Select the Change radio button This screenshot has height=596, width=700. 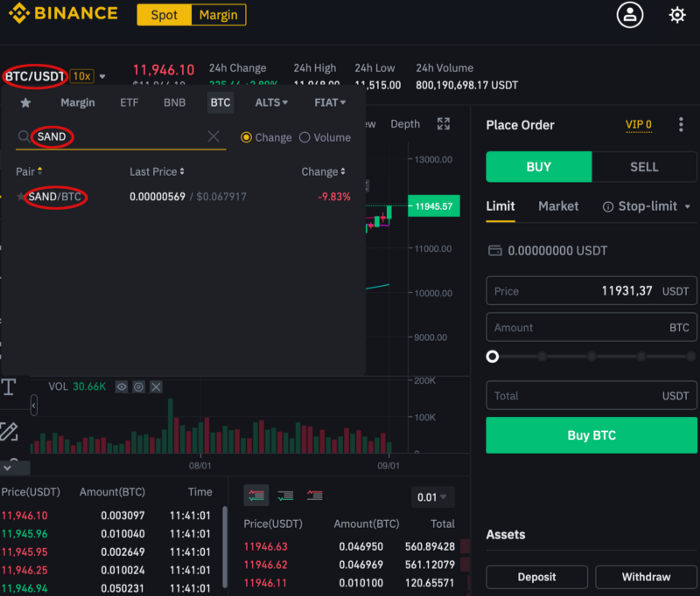point(246,138)
